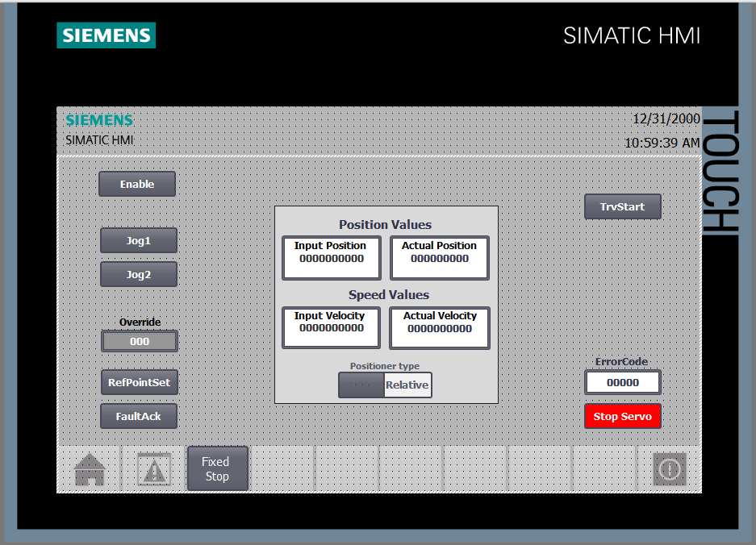The width and height of the screenshot is (756, 545).
Task: Click the Enable button
Action: pyautogui.click(x=137, y=184)
